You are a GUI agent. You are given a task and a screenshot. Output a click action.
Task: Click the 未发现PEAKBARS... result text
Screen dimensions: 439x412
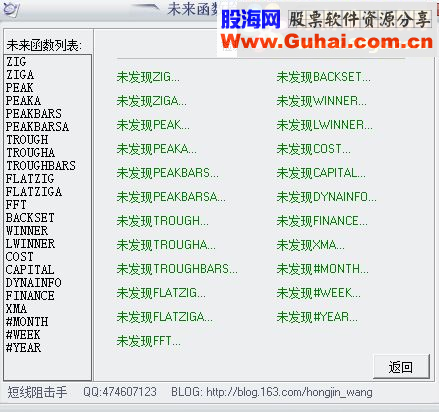[168, 173]
